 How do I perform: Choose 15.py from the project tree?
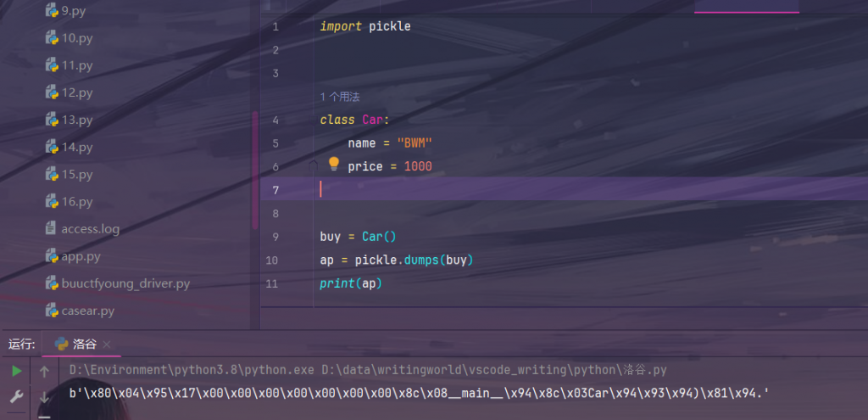(69, 175)
